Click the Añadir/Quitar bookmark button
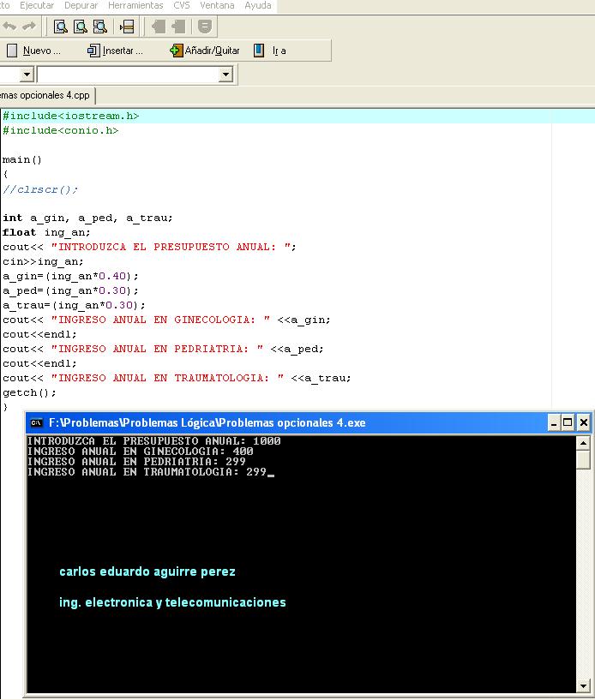Image resolution: width=595 pixels, height=700 pixels. 205,51
